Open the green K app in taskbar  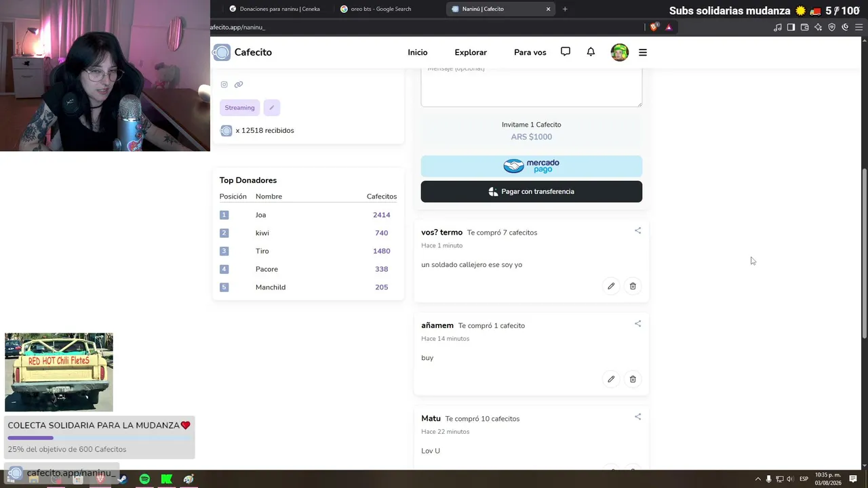[x=166, y=479]
